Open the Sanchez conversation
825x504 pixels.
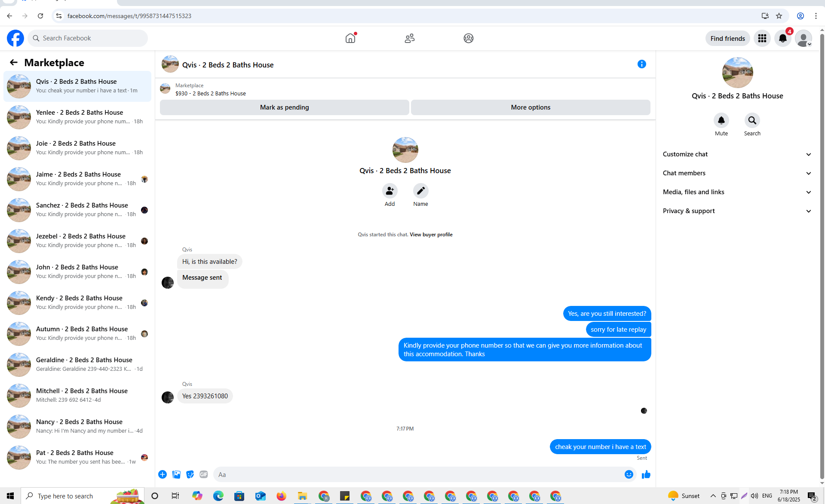coord(77,210)
